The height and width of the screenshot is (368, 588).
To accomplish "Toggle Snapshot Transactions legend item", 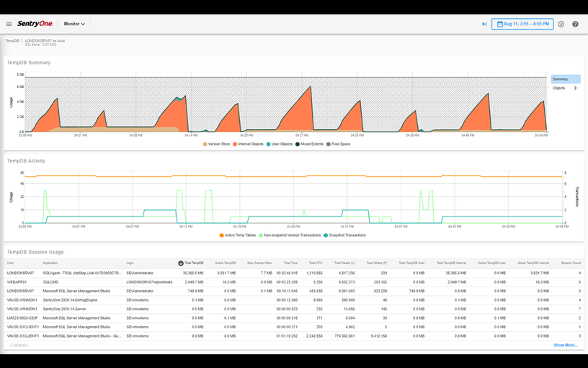I will click(x=344, y=235).
